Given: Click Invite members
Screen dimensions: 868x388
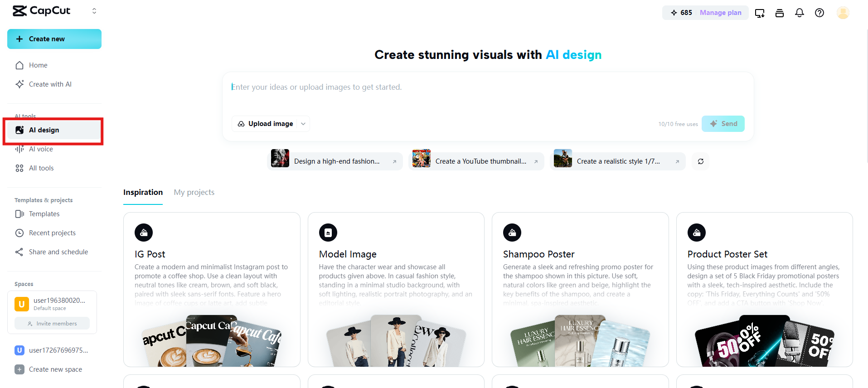Looking at the screenshot, I should (52, 324).
